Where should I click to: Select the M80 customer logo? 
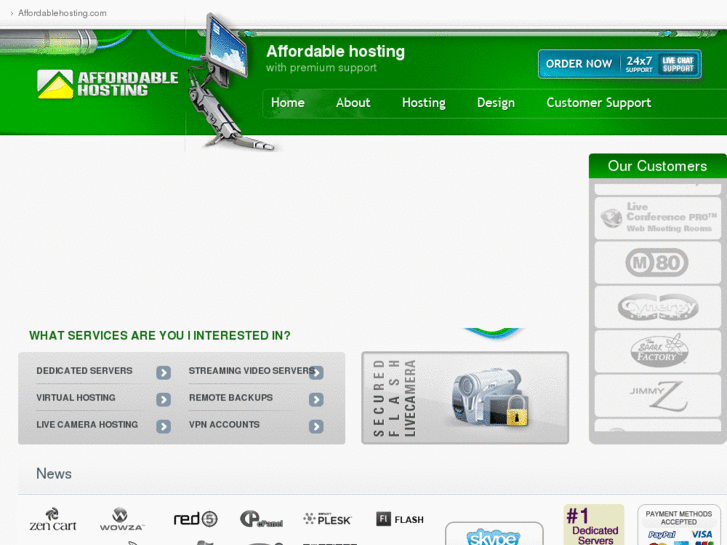point(657,263)
